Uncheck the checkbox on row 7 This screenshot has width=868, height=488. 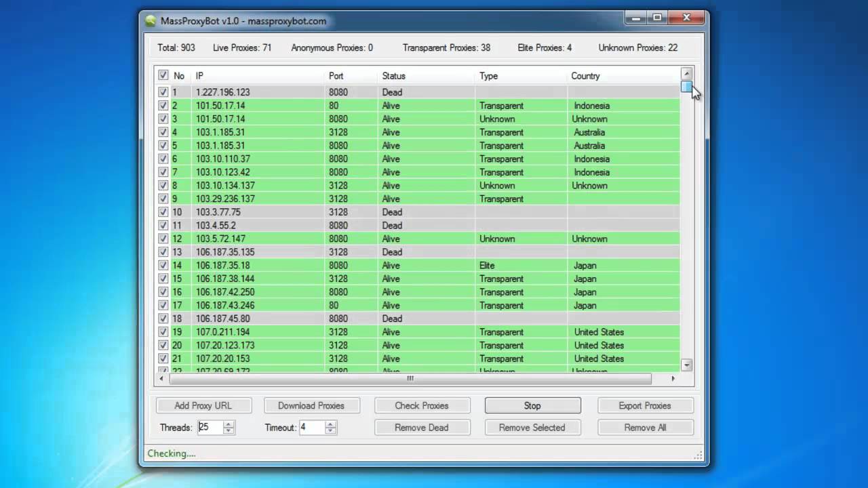[163, 172]
